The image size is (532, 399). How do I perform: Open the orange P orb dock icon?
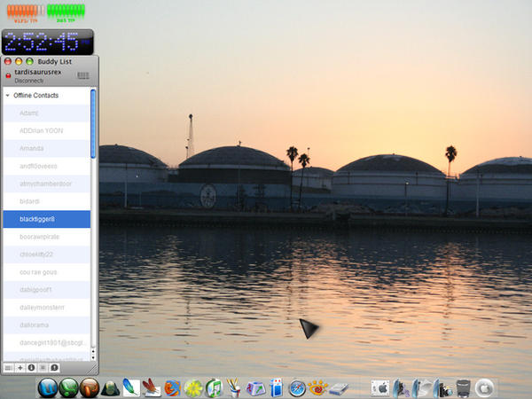click(90, 387)
